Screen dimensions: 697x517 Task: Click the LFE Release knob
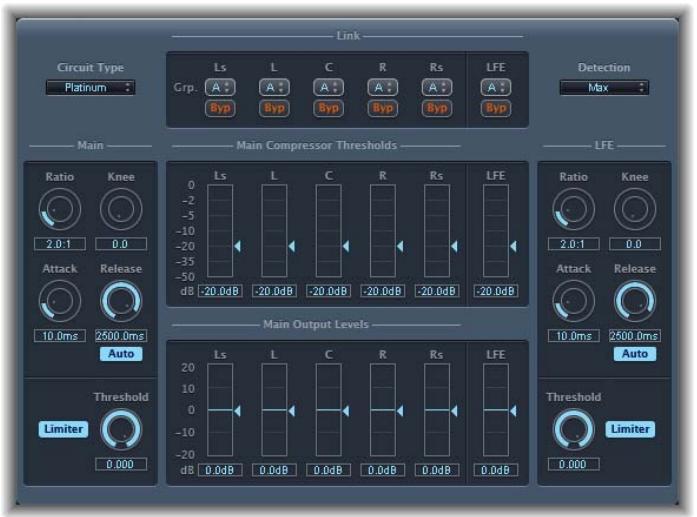(635, 301)
